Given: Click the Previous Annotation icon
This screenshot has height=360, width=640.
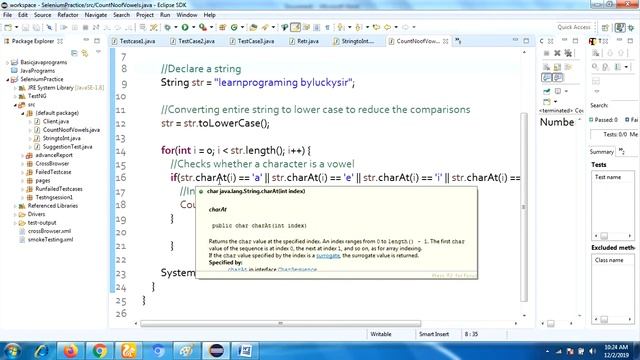Looking at the screenshot, I should pyautogui.click(x=359, y=27).
